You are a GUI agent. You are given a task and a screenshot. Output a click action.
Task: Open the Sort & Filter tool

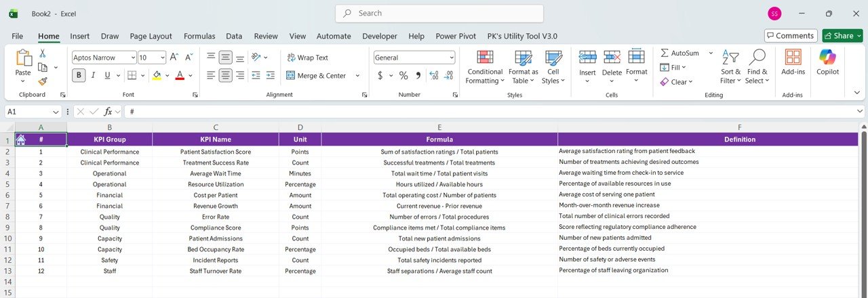[x=731, y=67]
